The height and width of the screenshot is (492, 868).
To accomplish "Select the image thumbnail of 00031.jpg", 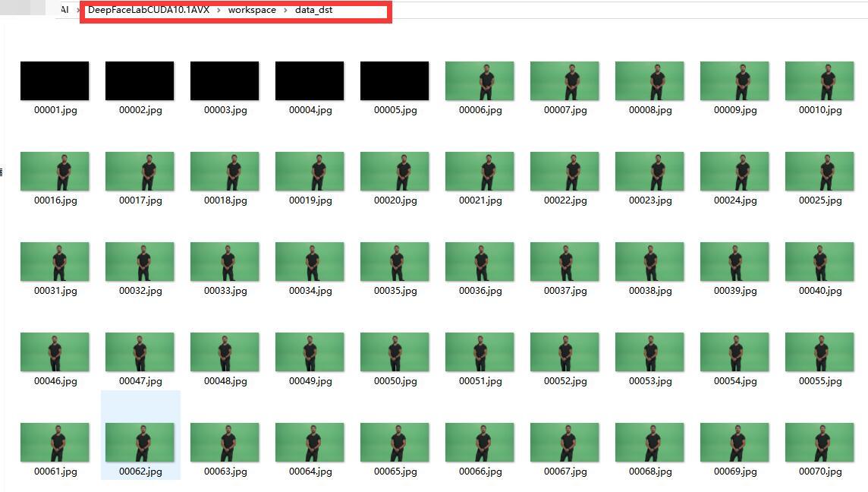I will (55, 261).
